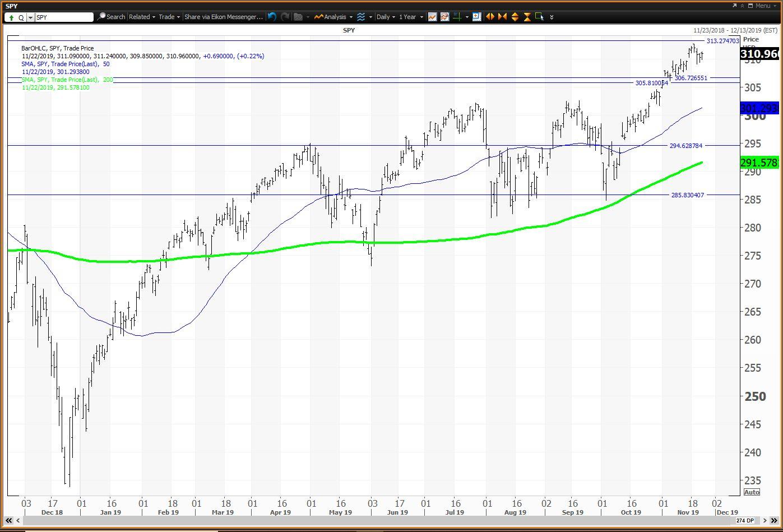
Task: Click the blue Undo arrow icon
Action: tap(272, 17)
